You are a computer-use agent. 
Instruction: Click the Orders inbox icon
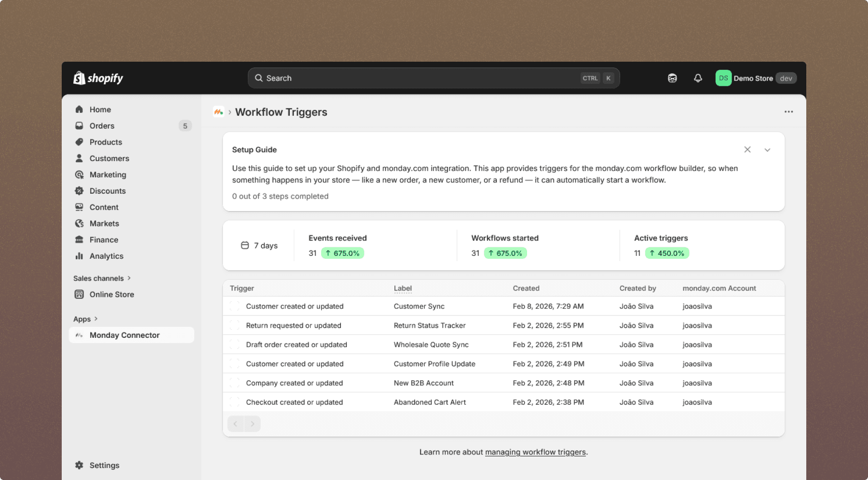coord(79,126)
